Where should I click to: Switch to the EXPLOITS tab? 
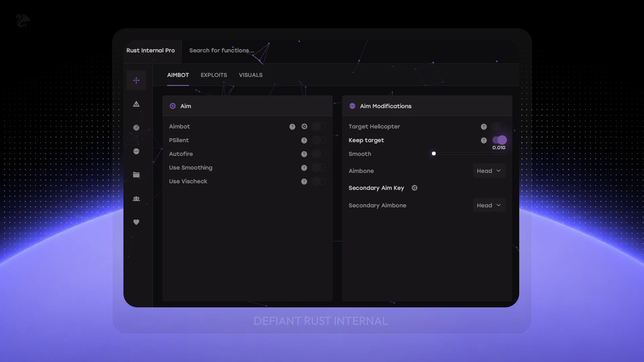(x=214, y=75)
